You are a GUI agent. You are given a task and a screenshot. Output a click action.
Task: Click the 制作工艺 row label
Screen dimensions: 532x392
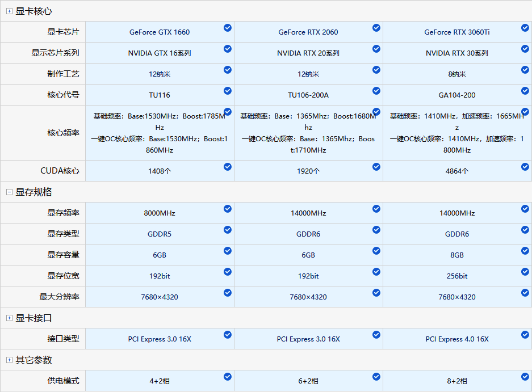pyautogui.click(x=63, y=74)
